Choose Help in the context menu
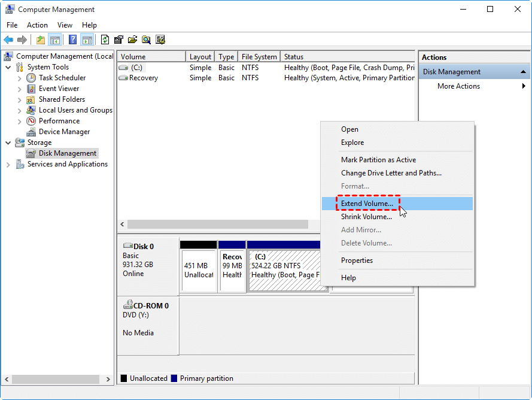Screen dimensions: 532x400 pos(397,278)
